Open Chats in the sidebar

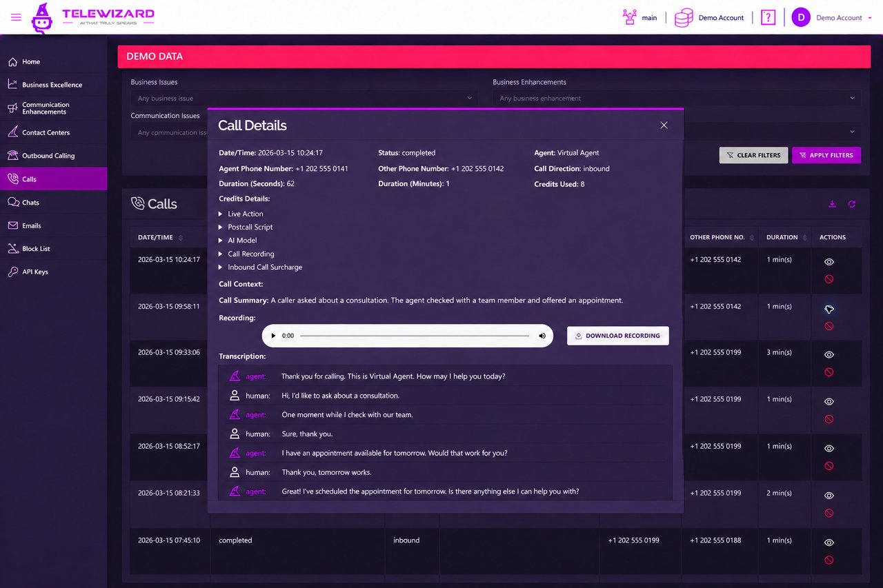pyautogui.click(x=54, y=203)
